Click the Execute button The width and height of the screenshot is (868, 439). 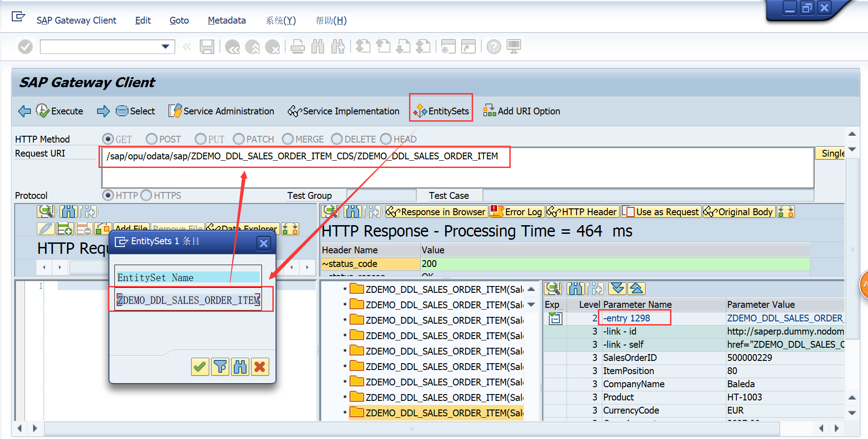(59, 111)
